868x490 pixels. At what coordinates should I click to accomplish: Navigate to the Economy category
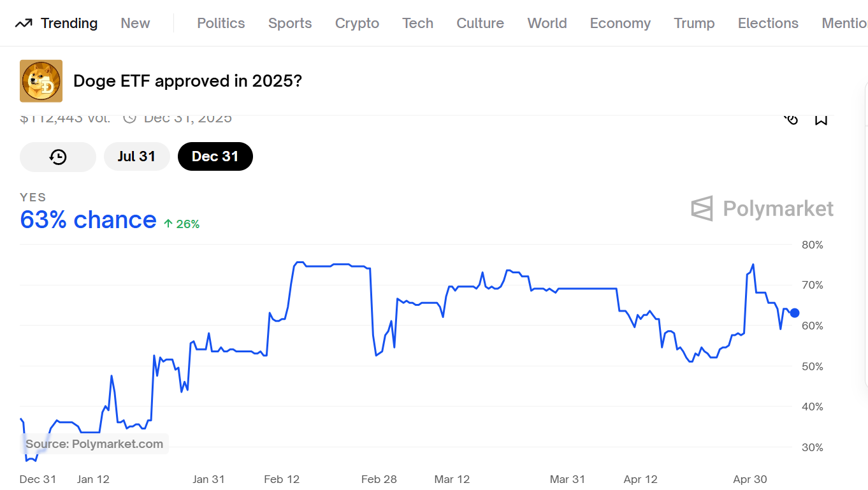click(620, 24)
